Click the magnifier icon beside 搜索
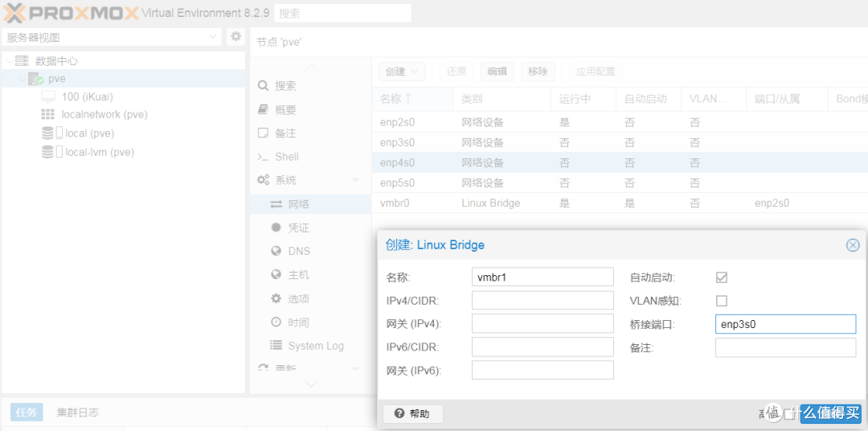The width and height of the screenshot is (868, 431). pyautogui.click(x=263, y=86)
